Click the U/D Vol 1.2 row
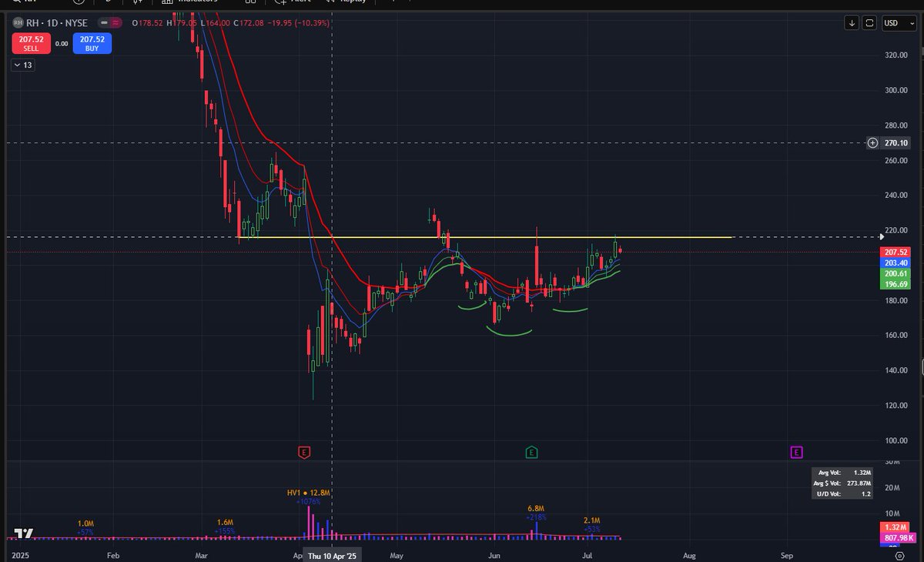 (x=842, y=493)
